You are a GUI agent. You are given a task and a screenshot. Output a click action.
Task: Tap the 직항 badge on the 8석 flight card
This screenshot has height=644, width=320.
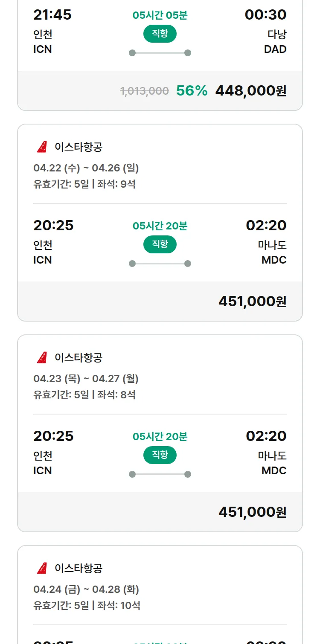pos(160,455)
